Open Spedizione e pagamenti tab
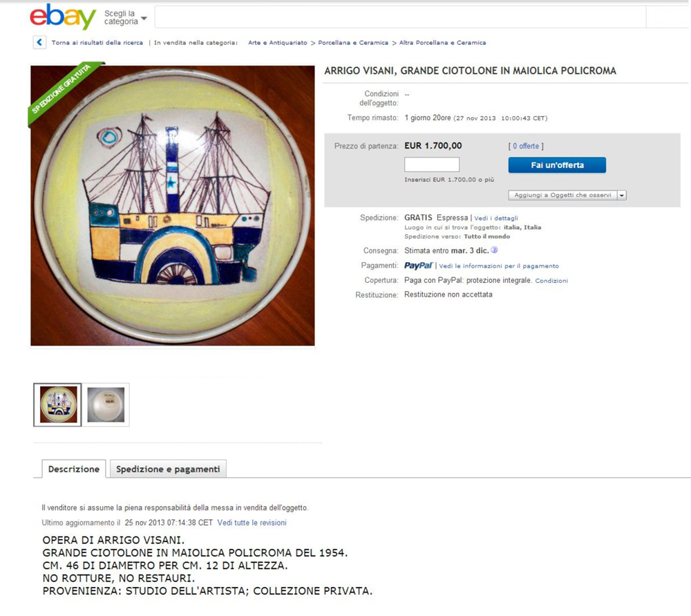Screen dimensions: 691x616 [168, 469]
